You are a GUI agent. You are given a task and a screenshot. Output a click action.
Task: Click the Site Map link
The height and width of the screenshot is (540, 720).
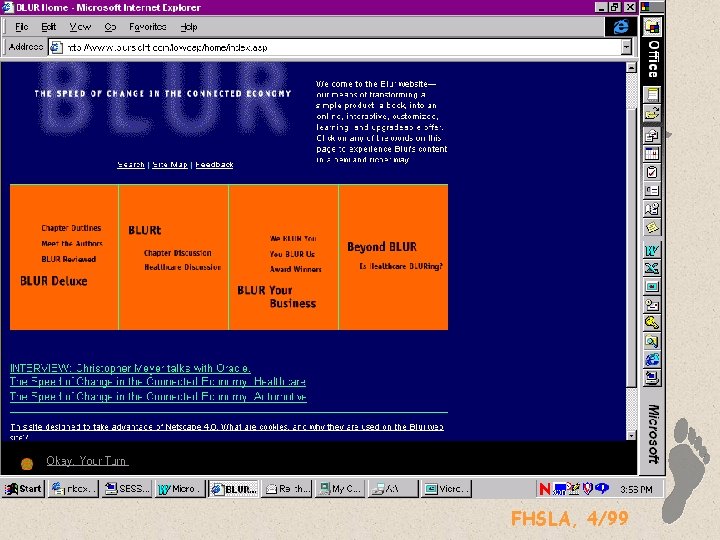click(170, 164)
